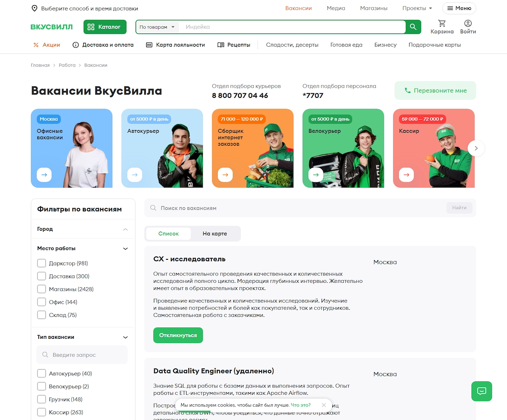Call courier number 8 800 707 04 46

[x=240, y=95]
